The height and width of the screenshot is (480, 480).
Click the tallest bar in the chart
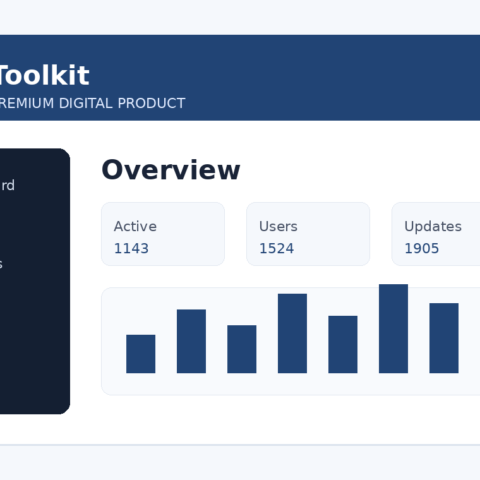tap(393, 329)
